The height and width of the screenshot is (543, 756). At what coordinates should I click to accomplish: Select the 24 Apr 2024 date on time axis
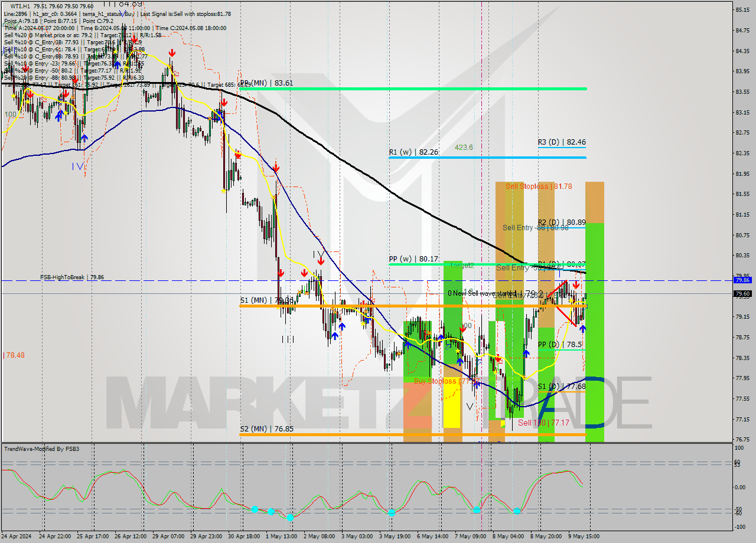[x=17, y=537]
